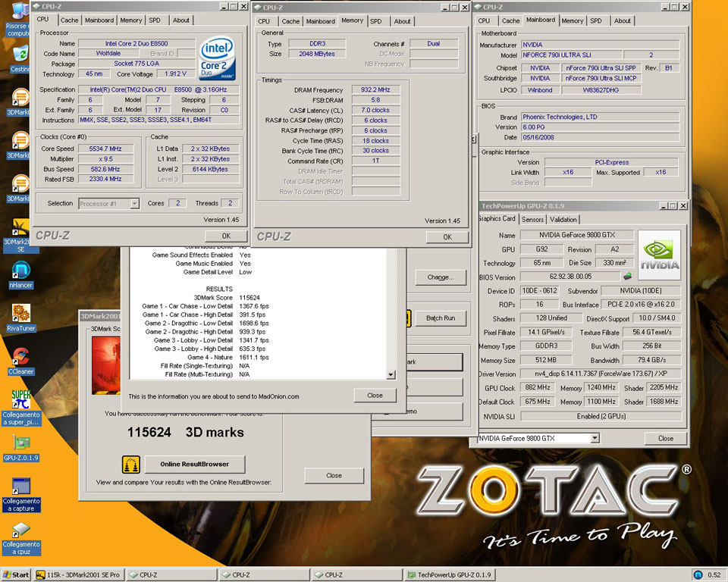Click the system tray clock icon
The height and width of the screenshot is (582, 728).
tap(698, 575)
